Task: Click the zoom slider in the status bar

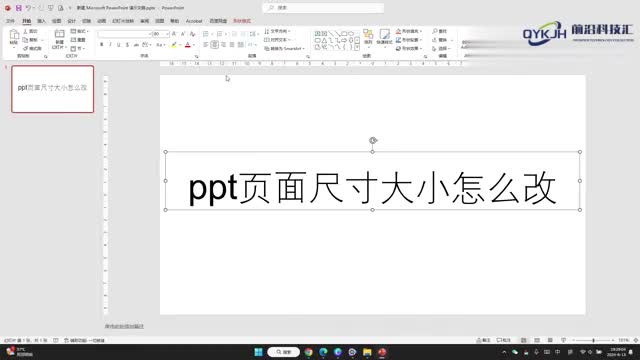Action: click(x=593, y=340)
